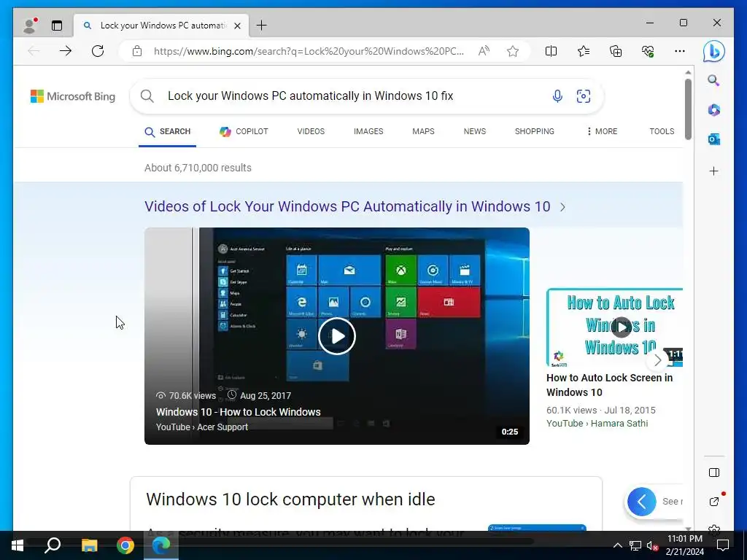
Task: Open Read aloud from the address bar
Action: pyautogui.click(x=484, y=51)
